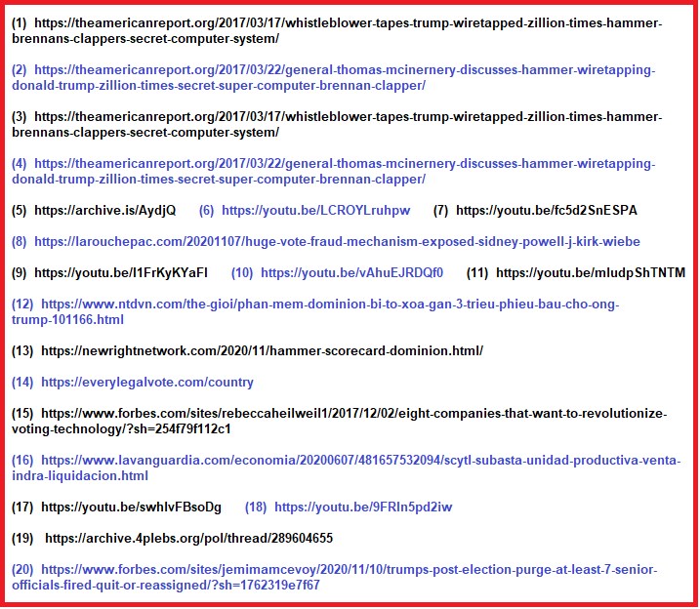Click newrightnetwork.com hammer-scorecard-dominion URL (13)

[x=262, y=350]
